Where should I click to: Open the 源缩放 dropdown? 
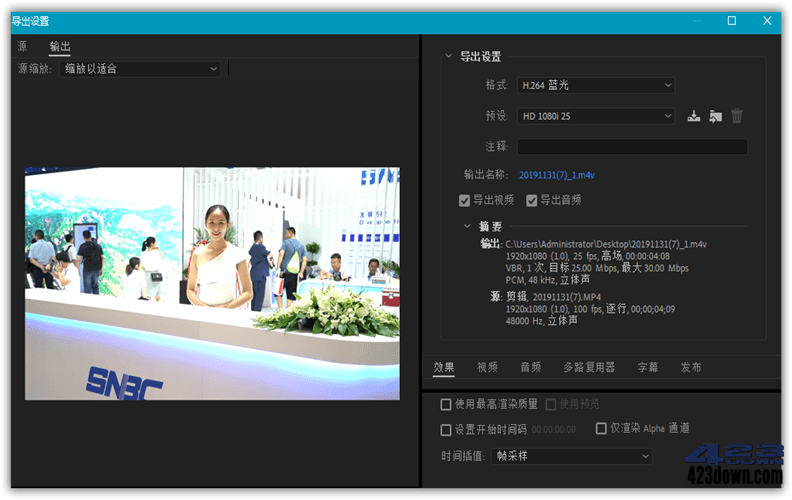point(140,69)
